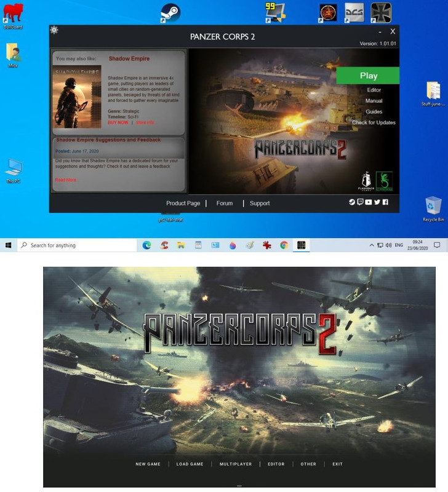
Task: Click the ENG language indicator
Action: [x=399, y=245]
